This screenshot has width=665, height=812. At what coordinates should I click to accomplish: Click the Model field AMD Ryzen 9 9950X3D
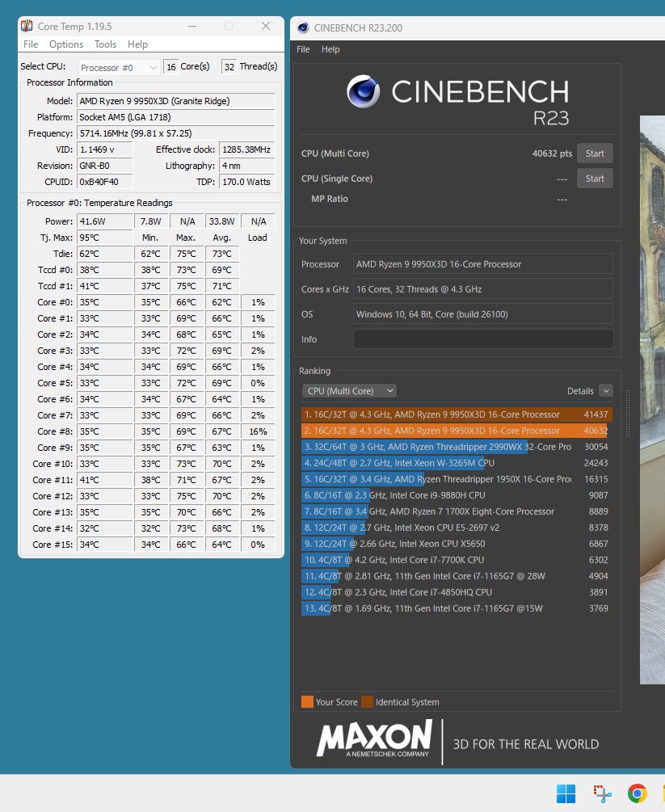[176, 101]
